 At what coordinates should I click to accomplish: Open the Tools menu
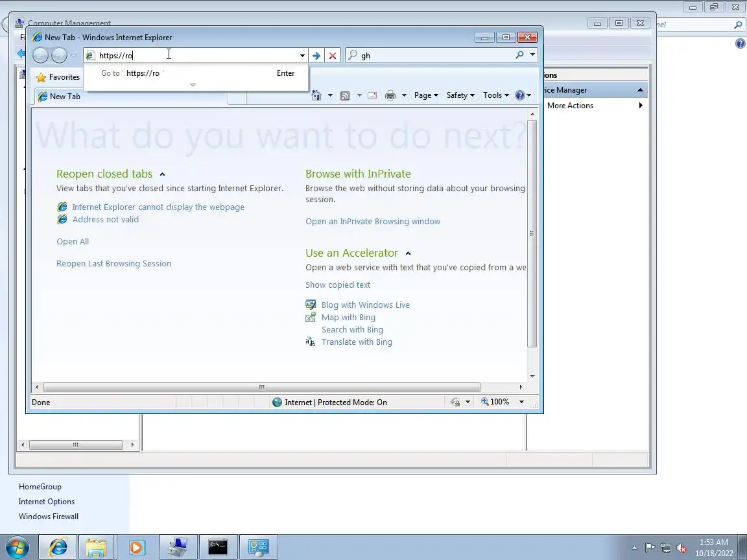click(496, 95)
